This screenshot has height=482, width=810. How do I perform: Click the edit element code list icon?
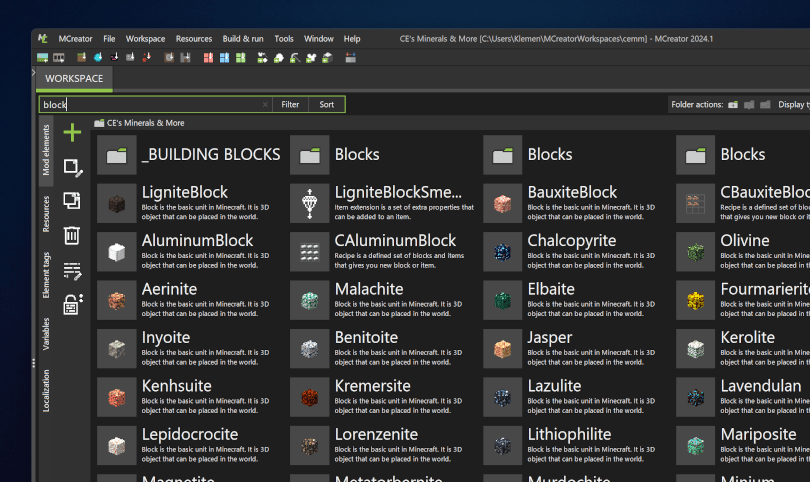coord(72,271)
